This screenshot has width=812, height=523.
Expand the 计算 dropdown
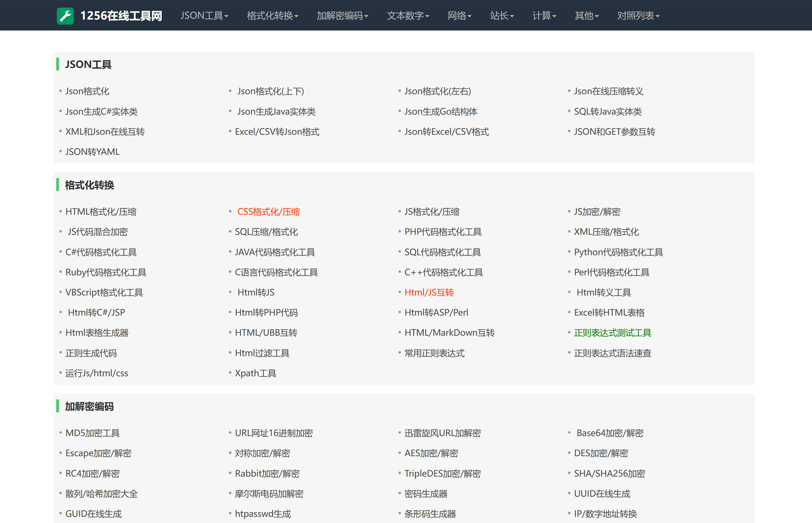544,16
